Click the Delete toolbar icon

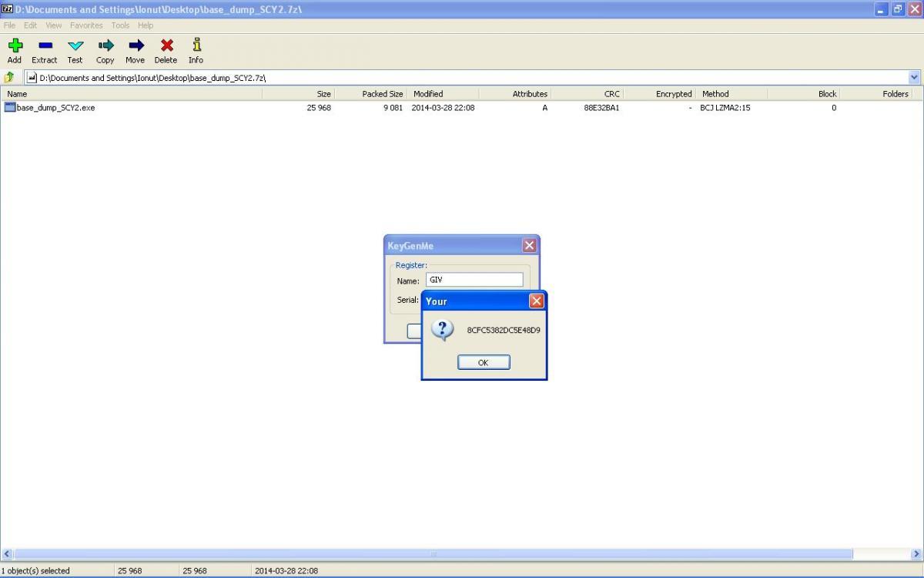pos(166,45)
